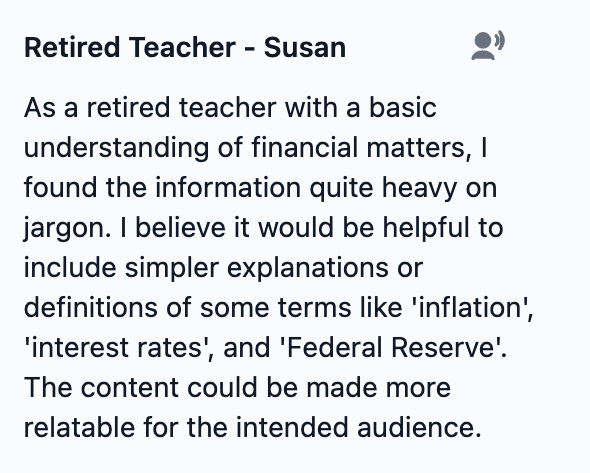
Task: Click the word 'understanding' in the paragraph
Action: pyautogui.click(x=116, y=147)
